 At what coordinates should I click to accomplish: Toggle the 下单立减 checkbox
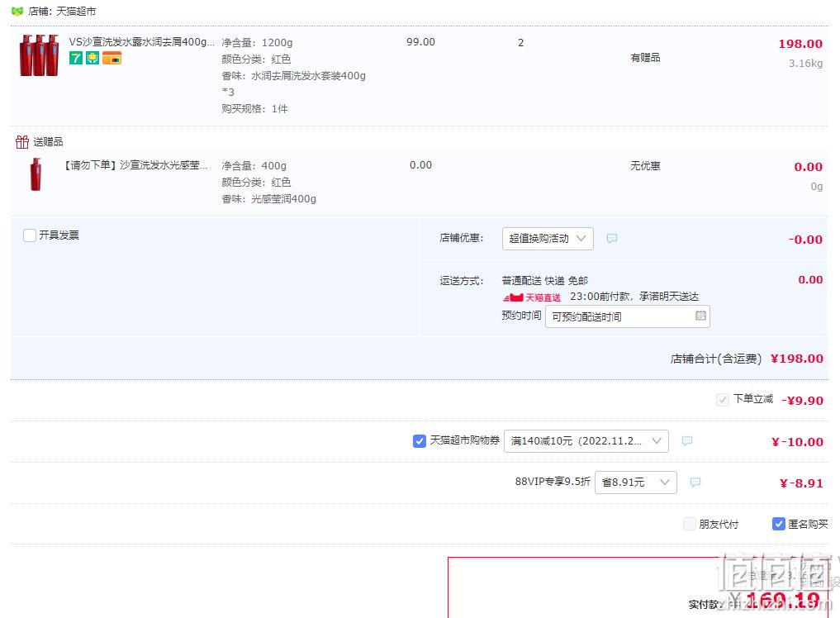(722, 399)
